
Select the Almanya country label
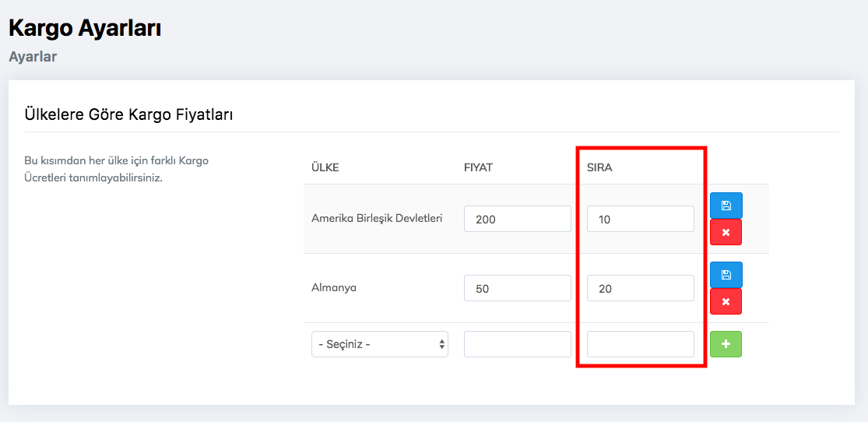pos(334,287)
